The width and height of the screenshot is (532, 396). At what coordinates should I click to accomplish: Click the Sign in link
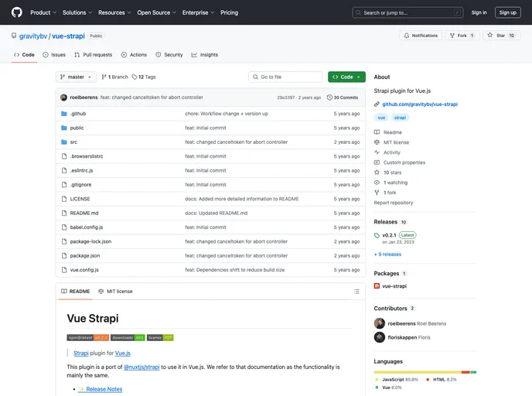(479, 12)
